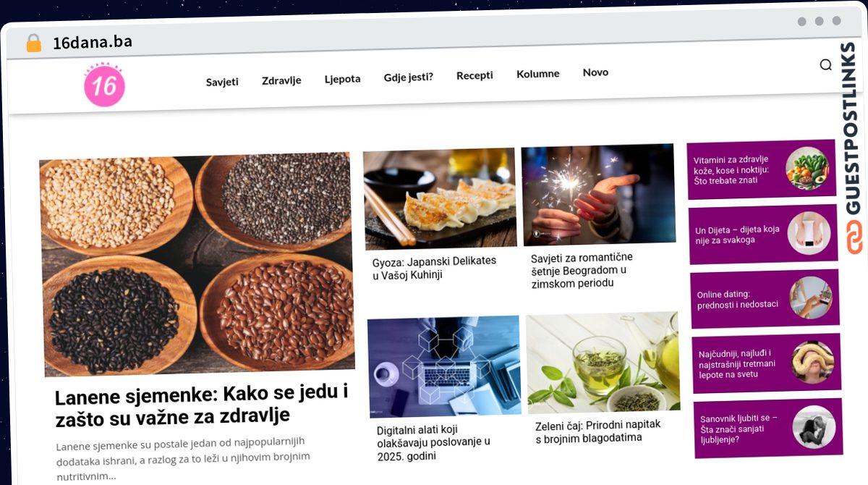Image resolution: width=868 pixels, height=485 pixels.
Task: Open the Gdje jesti? menu
Action: [408, 77]
